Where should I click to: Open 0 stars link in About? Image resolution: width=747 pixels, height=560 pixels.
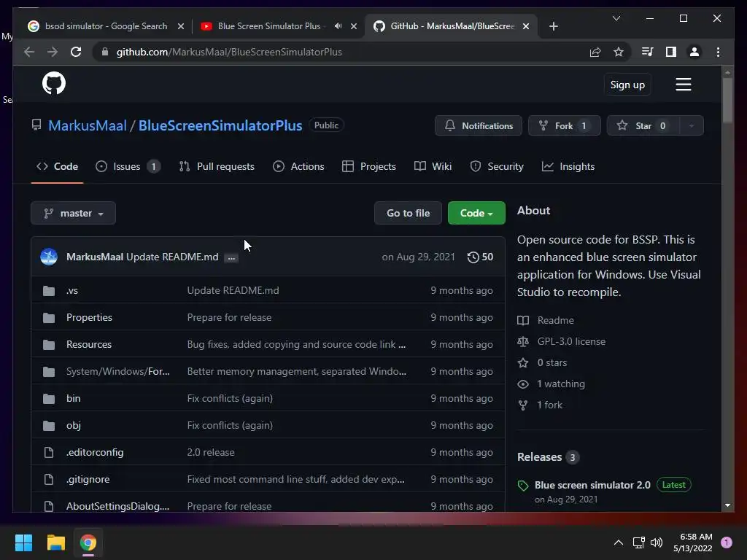pos(552,363)
